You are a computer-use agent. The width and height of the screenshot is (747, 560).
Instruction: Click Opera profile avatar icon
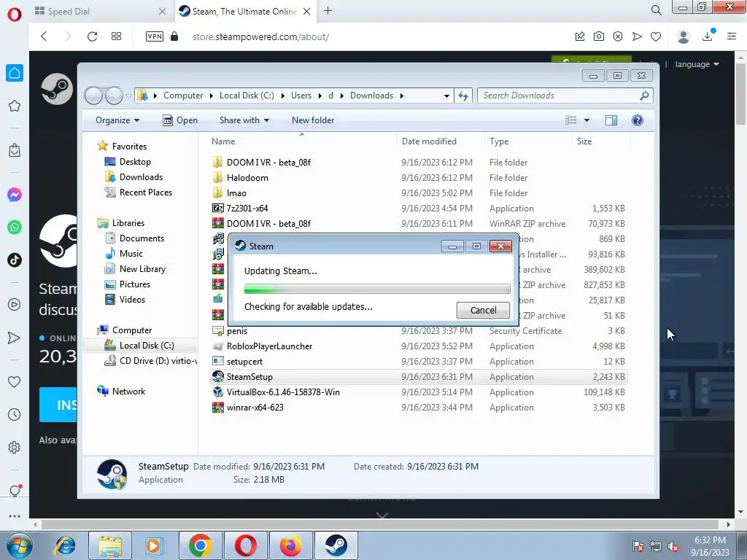pos(684,36)
